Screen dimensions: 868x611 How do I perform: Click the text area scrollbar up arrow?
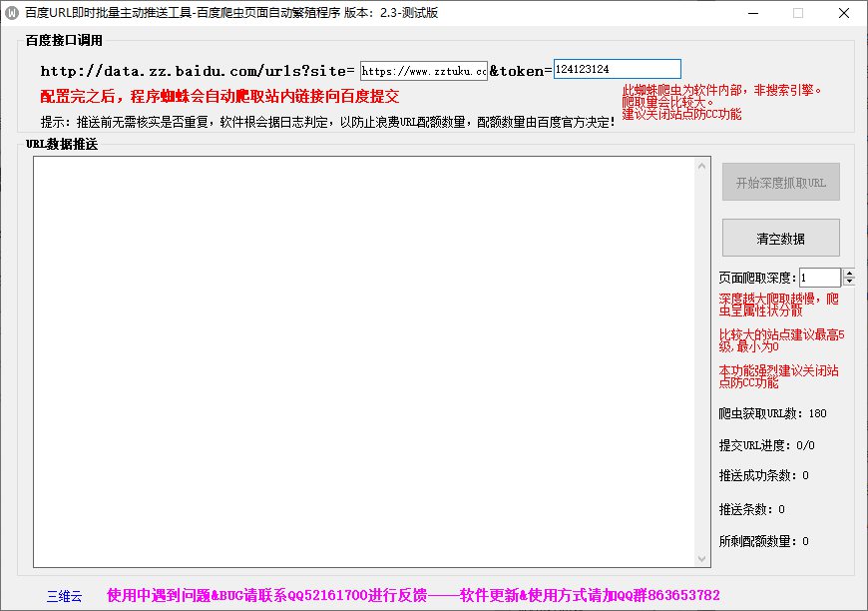[x=702, y=166]
